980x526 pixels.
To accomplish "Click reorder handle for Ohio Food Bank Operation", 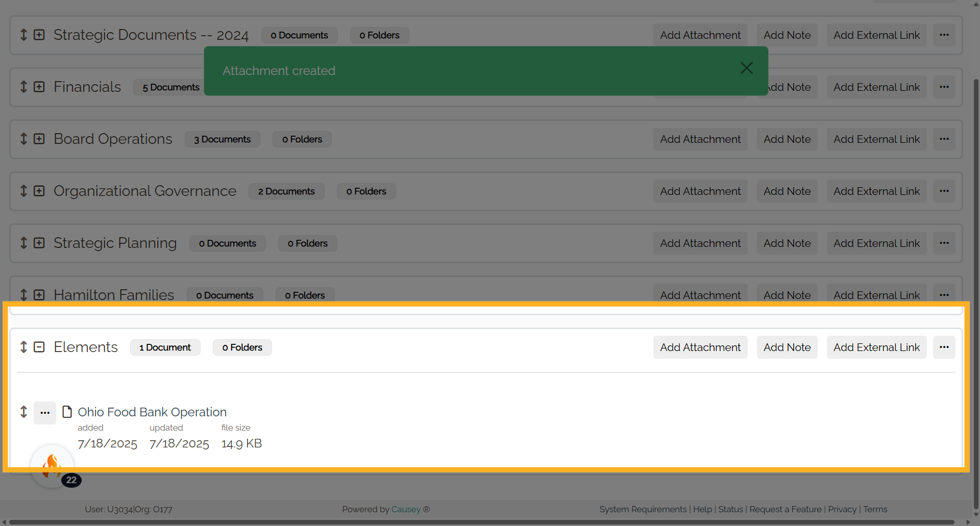I will point(23,412).
